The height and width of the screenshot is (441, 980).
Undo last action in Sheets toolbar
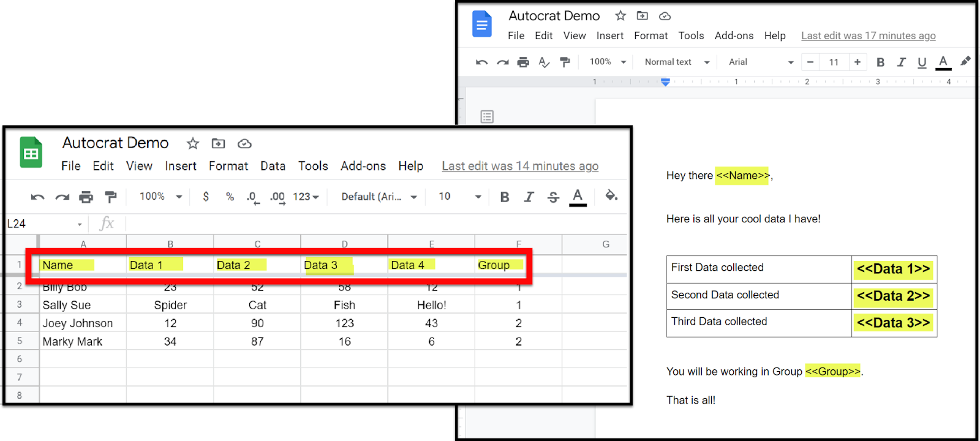(38, 197)
